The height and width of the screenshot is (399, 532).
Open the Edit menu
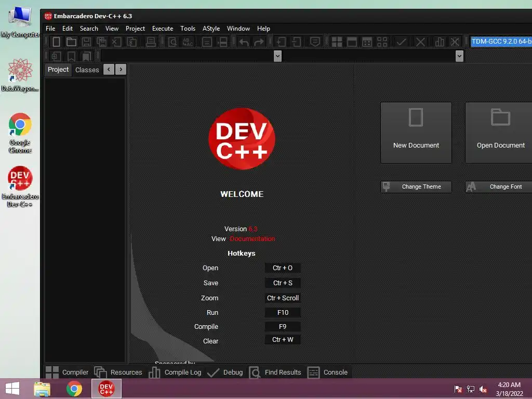click(x=67, y=29)
